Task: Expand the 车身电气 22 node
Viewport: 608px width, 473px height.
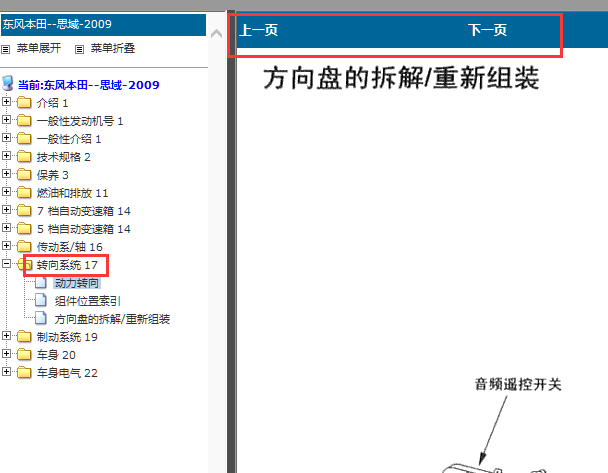Action: point(6,371)
